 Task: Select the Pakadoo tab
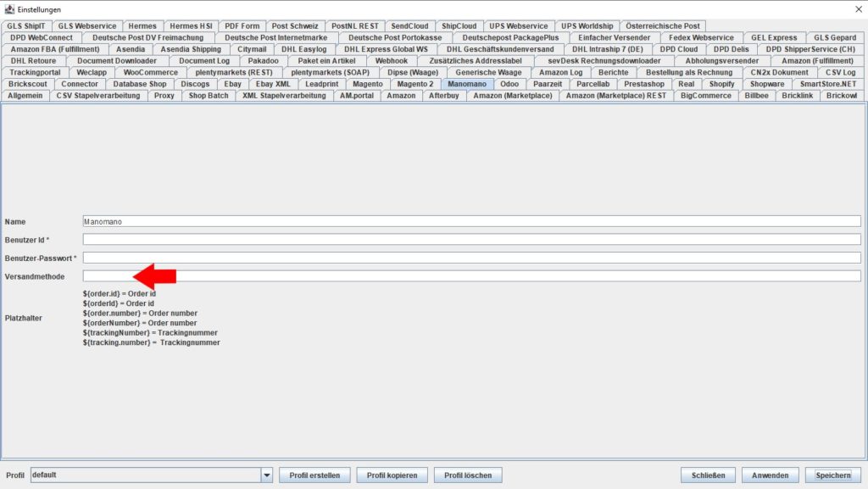[263, 61]
